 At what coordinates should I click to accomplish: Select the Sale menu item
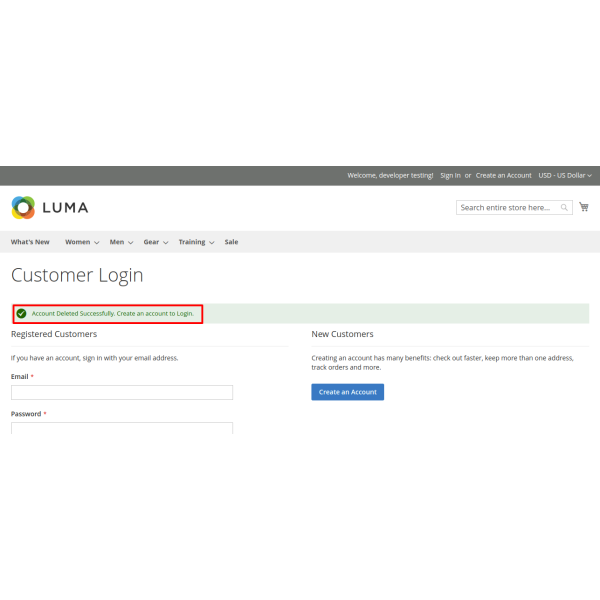click(231, 242)
